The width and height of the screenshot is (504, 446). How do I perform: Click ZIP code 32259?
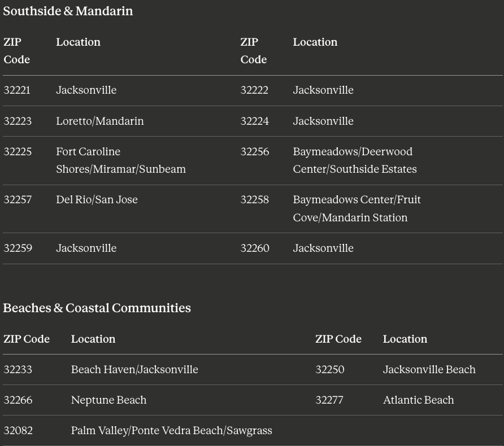[18, 248]
